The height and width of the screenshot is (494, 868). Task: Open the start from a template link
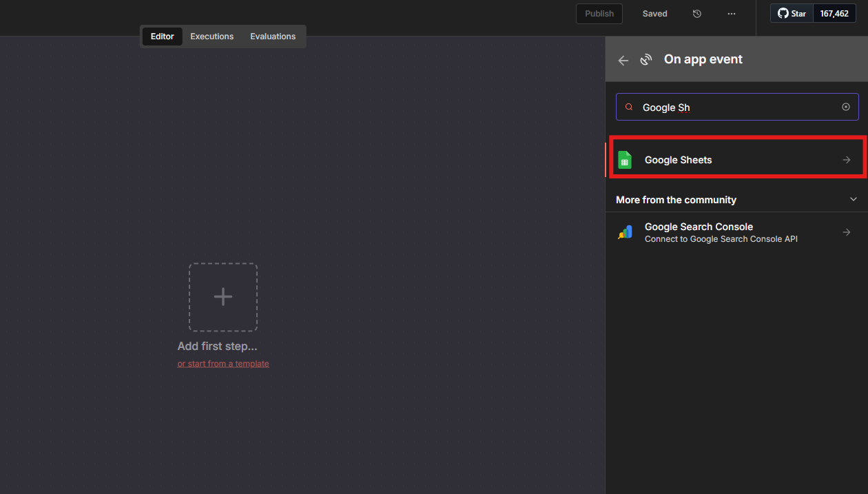coord(223,364)
